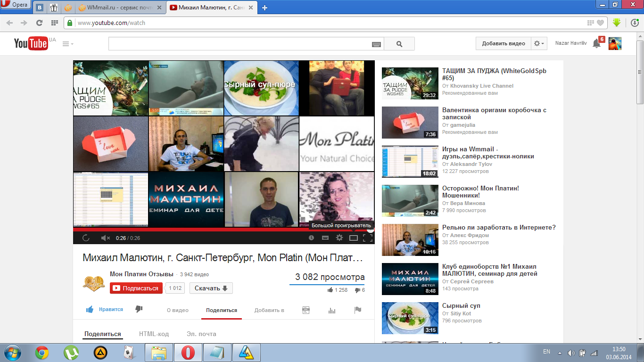
Task: Switch to the HTML-код sub-tab
Action: 154,334
